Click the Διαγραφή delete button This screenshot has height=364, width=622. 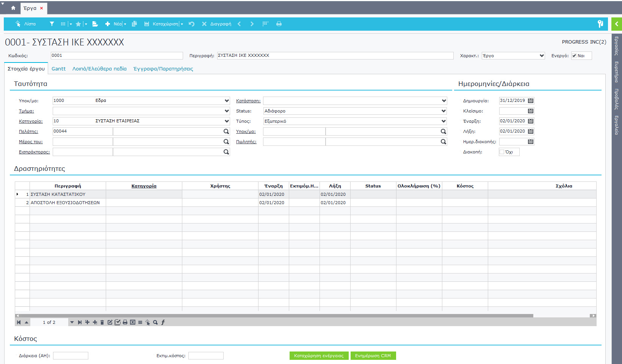pyautogui.click(x=216, y=24)
